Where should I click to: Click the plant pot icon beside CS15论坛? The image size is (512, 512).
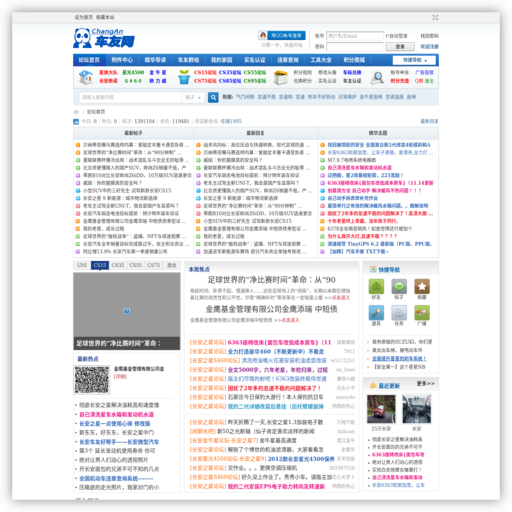click(x=184, y=77)
